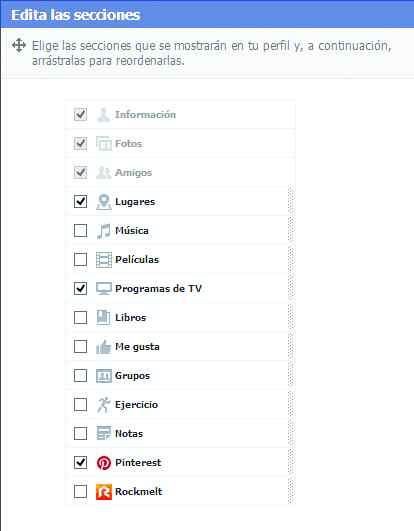Click the Música notes icon
Image resolution: width=414 pixels, height=531 pixels.
pyautogui.click(x=104, y=231)
